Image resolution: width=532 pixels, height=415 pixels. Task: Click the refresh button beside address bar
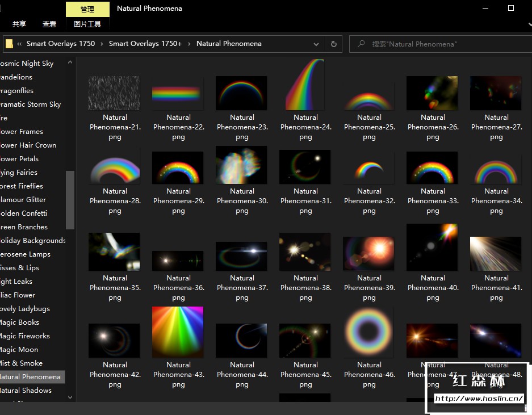tap(333, 44)
